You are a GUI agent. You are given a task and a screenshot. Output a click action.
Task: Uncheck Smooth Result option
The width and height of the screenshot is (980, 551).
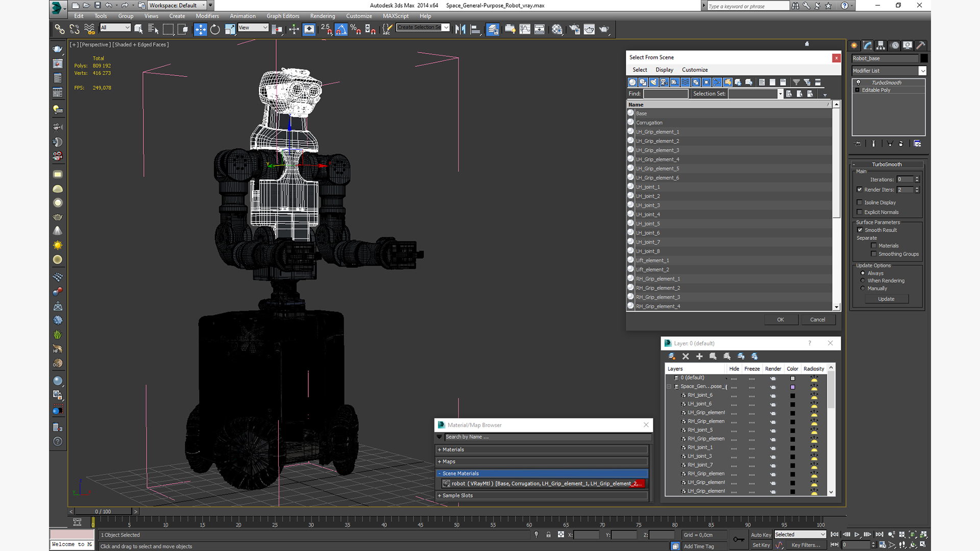860,230
